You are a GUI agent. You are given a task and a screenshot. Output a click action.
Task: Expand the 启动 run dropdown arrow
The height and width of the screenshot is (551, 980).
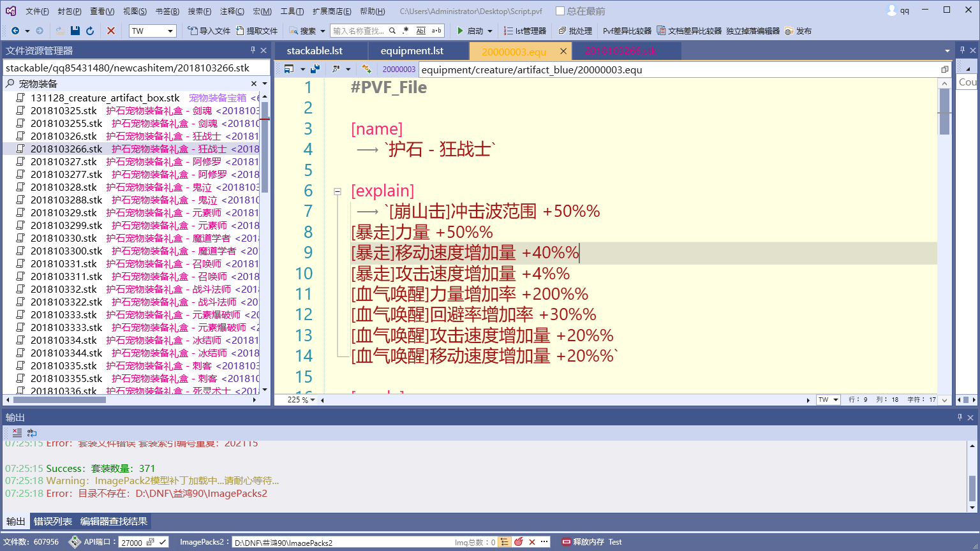pyautogui.click(x=489, y=30)
